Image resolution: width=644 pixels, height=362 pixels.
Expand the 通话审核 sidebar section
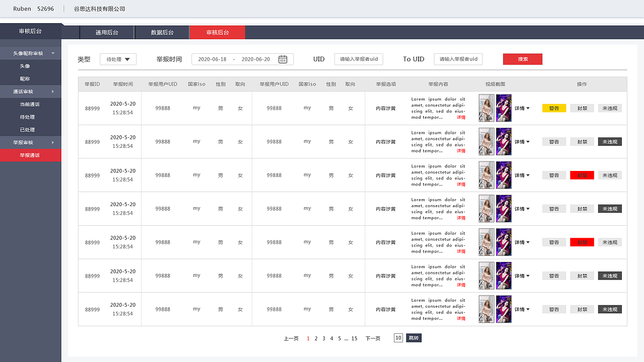(30, 92)
